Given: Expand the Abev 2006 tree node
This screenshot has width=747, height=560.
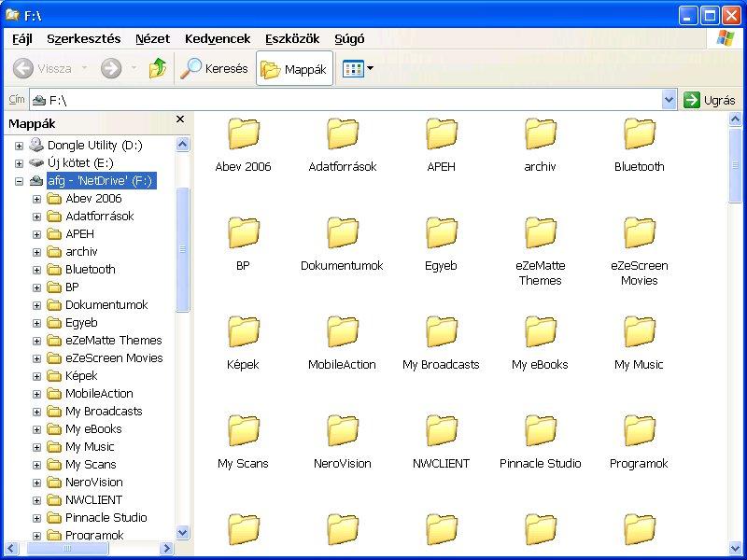Looking at the screenshot, I should coord(37,199).
